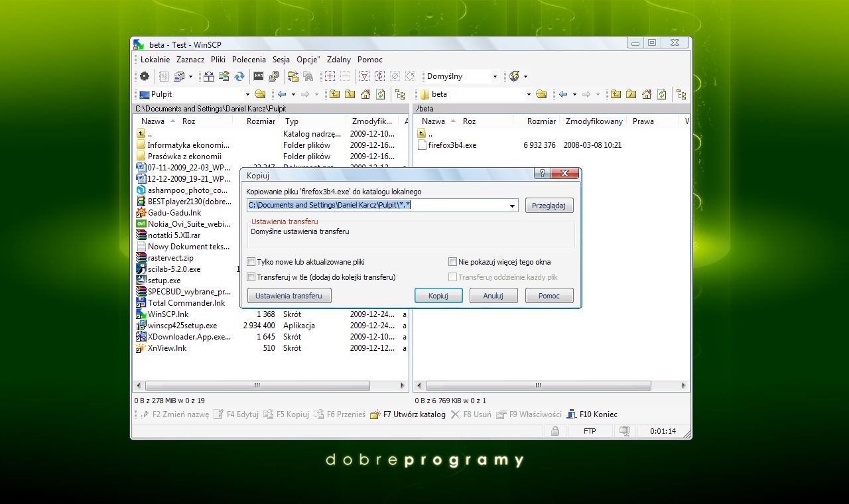The image size is (849, 504).
Task: Select firefox3b4.exe in remote panel
Action: tap(452, 145)
